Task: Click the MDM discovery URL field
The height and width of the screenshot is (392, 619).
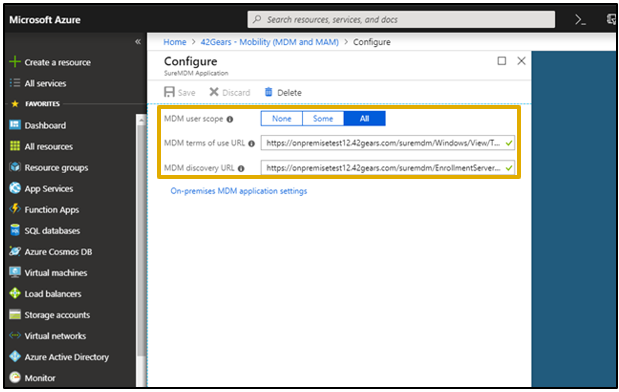Action: (388, 168)
